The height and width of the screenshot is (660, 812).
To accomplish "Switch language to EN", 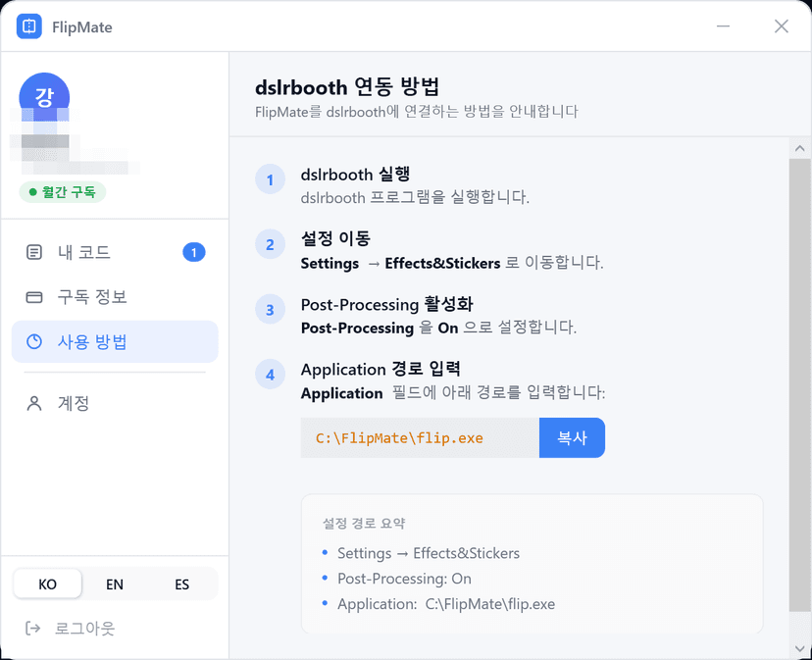I will 114,584.
